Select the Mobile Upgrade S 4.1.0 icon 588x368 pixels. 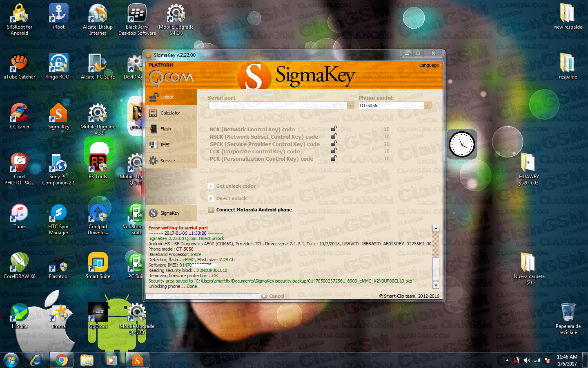pyautogui.click(x=176, y=20)
